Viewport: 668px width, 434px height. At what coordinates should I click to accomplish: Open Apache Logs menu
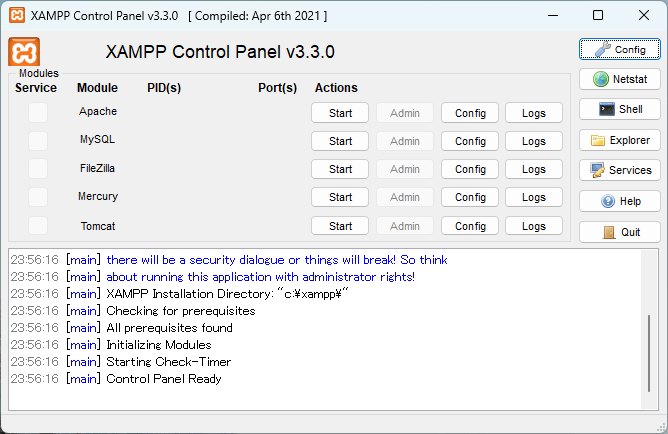point(534,113)
